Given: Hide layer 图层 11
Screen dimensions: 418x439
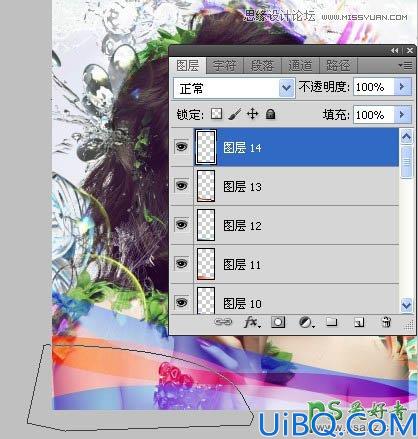Looking at the screenshot, I should click(181, 264).
